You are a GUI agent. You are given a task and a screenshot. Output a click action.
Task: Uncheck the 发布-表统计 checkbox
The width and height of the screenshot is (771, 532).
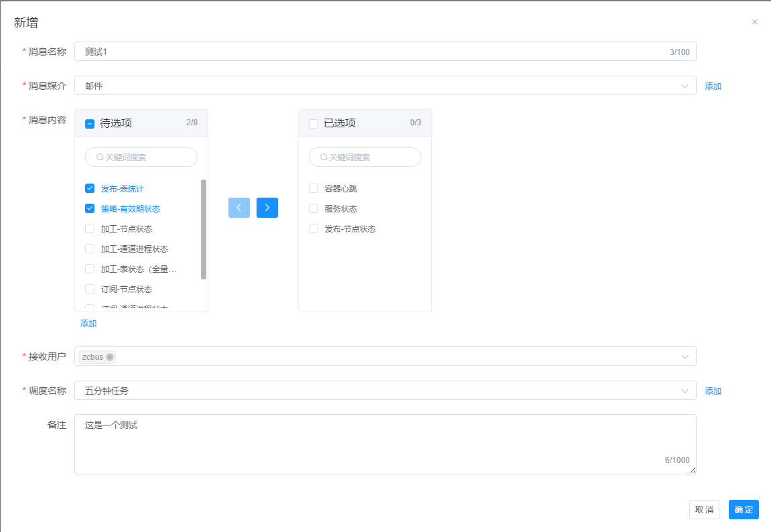(90, 188)
